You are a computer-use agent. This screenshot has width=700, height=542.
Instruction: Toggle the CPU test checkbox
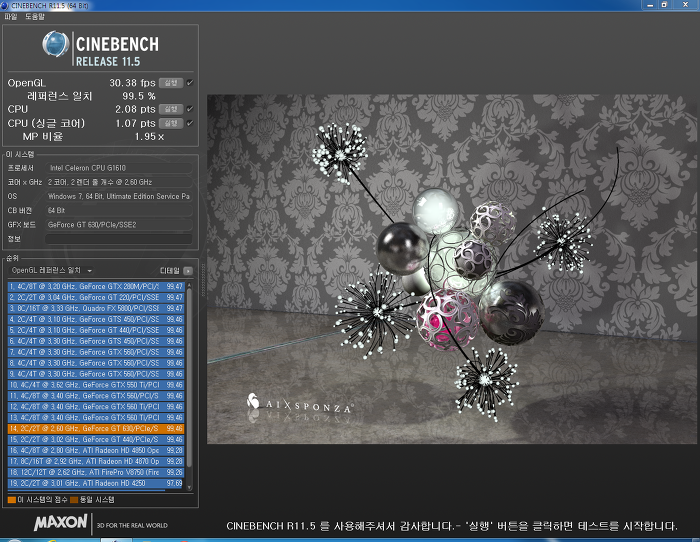click(190, 109)
